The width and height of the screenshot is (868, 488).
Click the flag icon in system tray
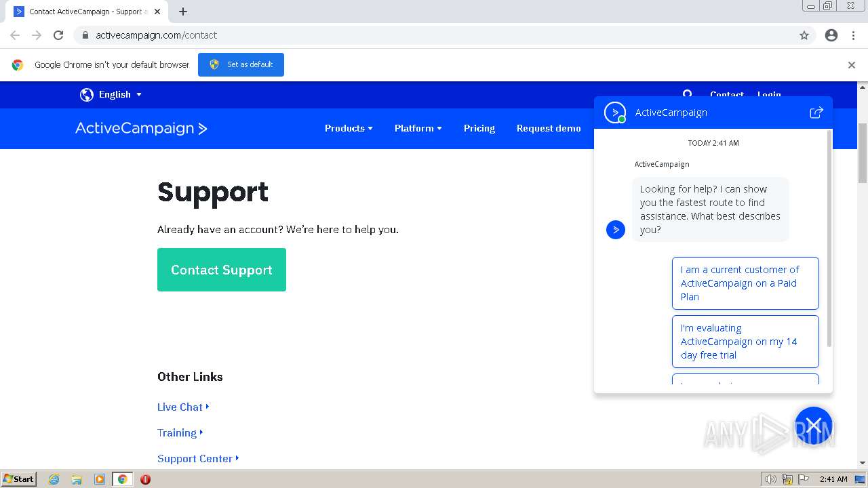coord(804,479)
